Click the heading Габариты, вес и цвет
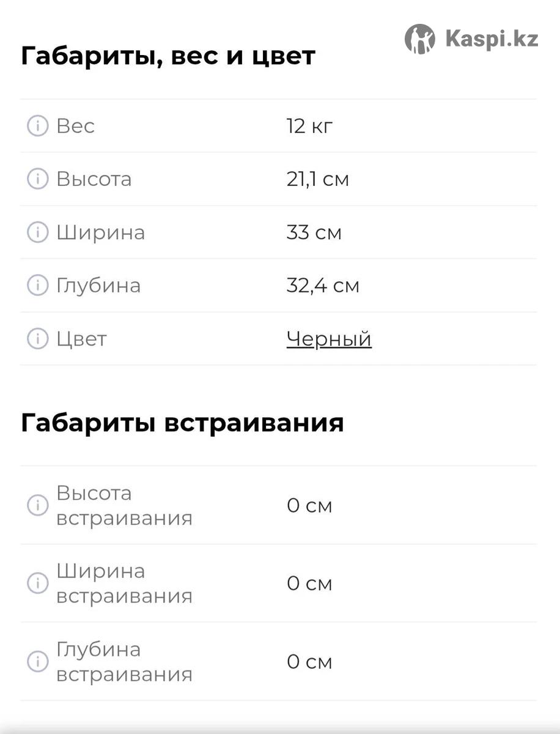The image size is (560, 734). [168, 56]
